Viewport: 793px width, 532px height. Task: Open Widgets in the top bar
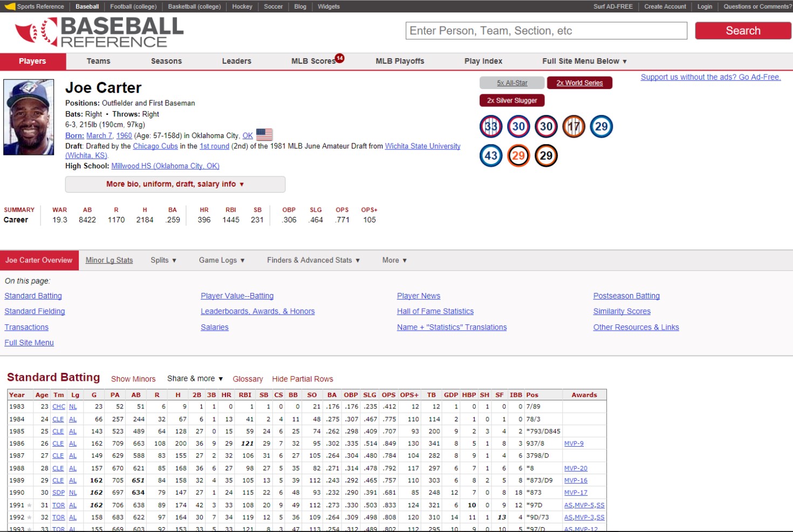pyautogui.click(x=329, y=6)
